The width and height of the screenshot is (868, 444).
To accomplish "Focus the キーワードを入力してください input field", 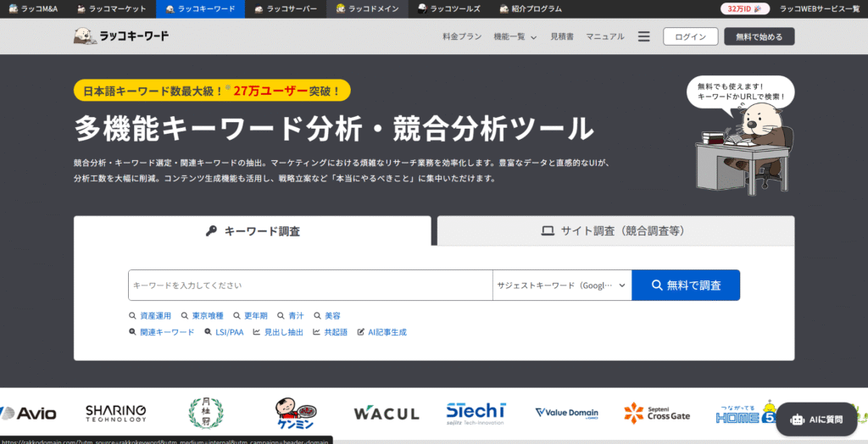I will coord(309,286).
